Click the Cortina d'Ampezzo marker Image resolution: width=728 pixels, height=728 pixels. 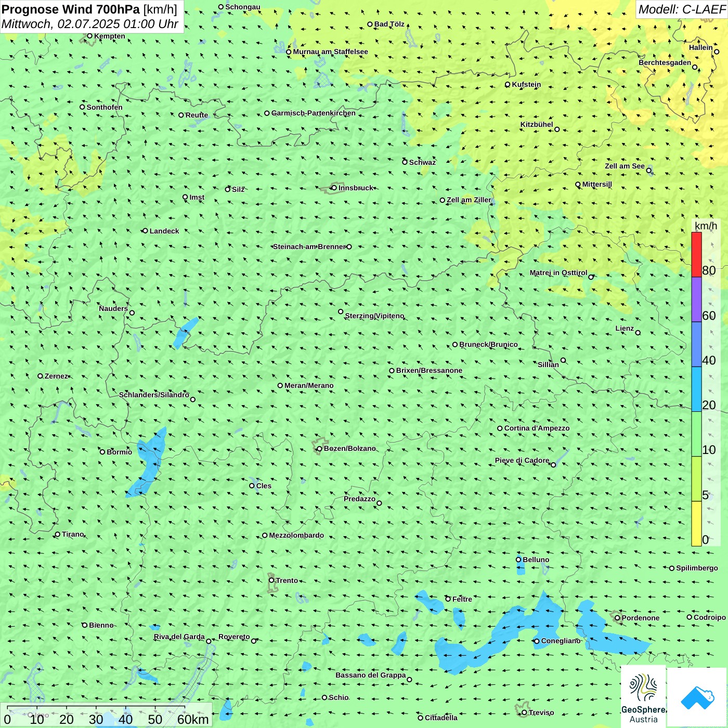(x=500, y=428)
